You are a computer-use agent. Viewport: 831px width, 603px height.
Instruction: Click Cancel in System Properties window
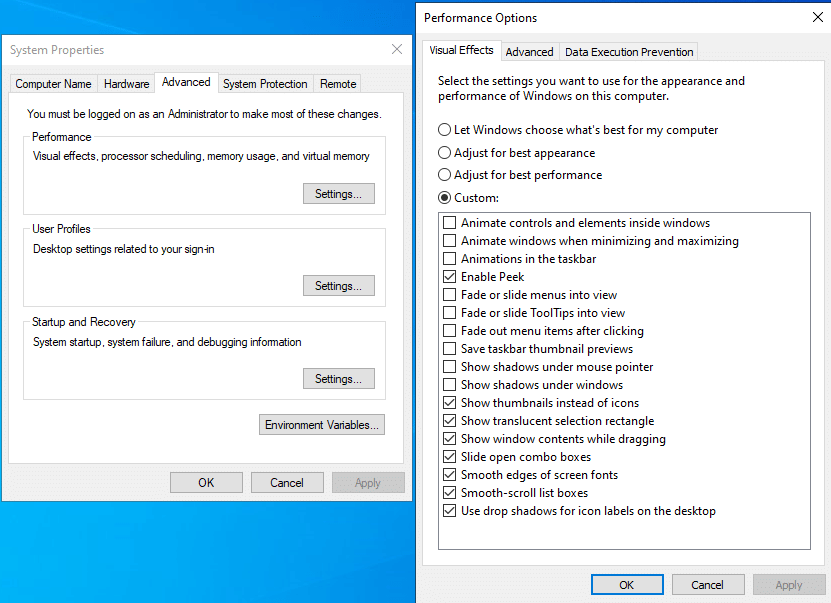pyautogui.click(x=287, y=483)
